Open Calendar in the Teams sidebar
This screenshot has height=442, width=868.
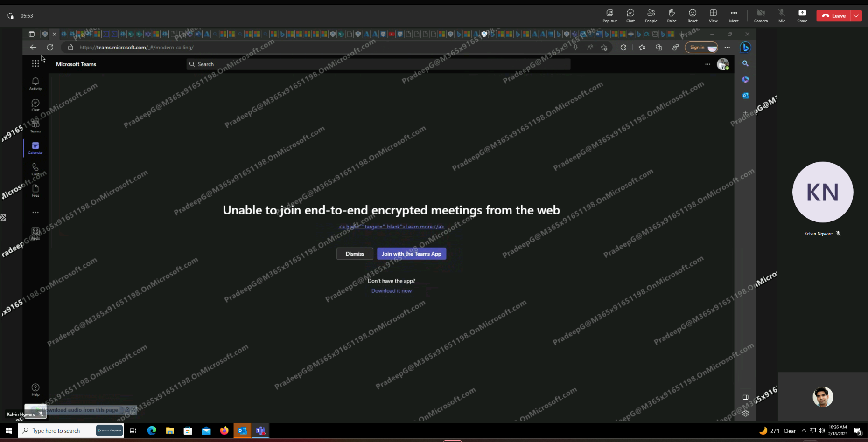pos(35,148)
